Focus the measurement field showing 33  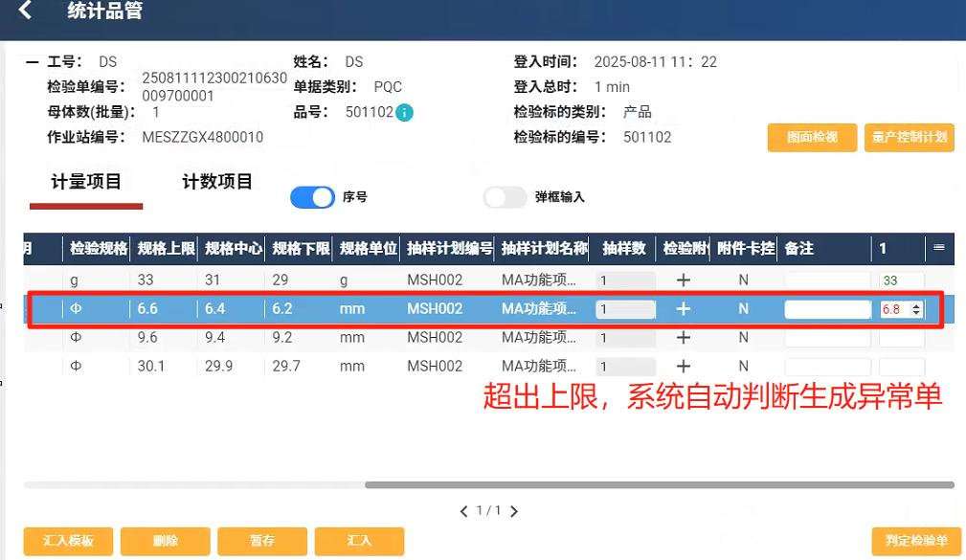901,280
